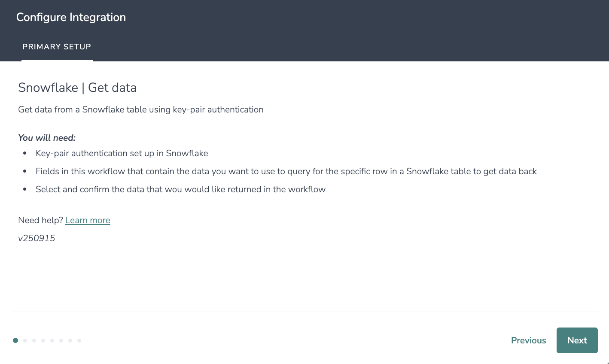Click the fifth step progress dot
The width and height of the screenshot is (609, 364).
coord(52,340)
